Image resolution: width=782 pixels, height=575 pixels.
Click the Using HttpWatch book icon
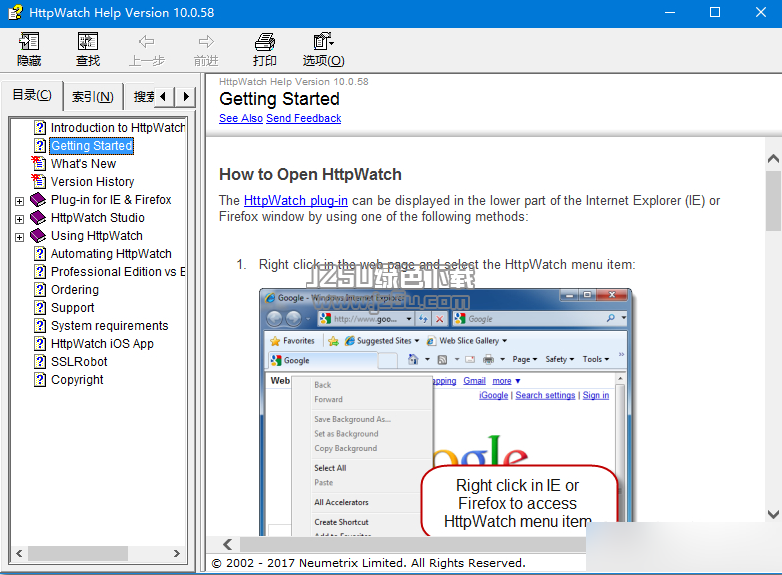38,235
